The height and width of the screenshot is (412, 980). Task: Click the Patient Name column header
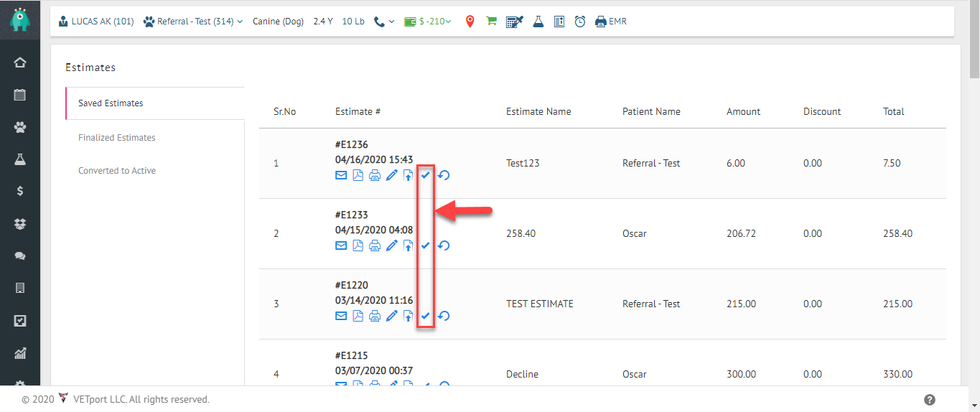pyautogui.click(x=651, y=111)
